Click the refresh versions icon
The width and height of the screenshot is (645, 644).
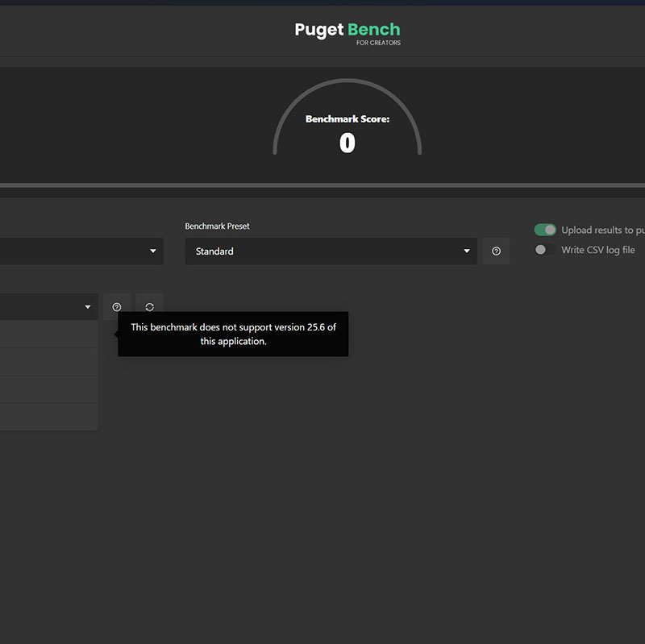[149, 307]
